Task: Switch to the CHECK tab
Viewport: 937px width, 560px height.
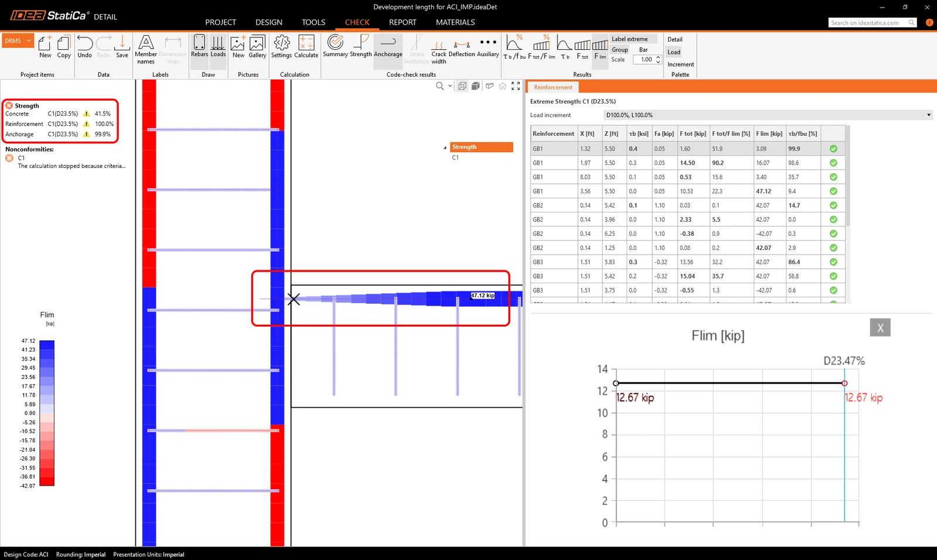Action: click(357, 22)
